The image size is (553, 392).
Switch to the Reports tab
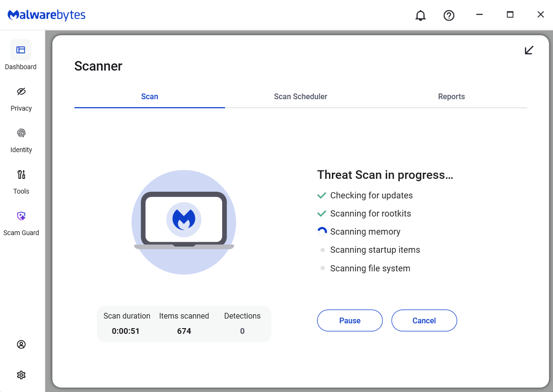[451, 97]
